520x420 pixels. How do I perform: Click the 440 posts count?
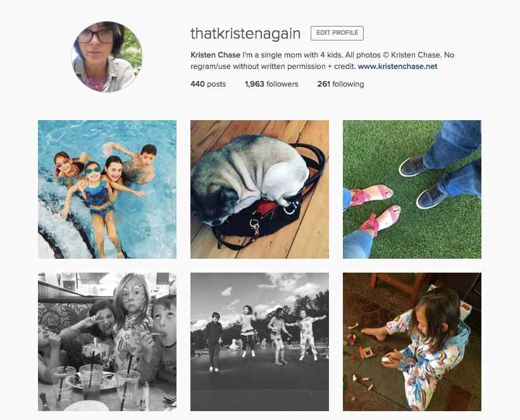pos(208,84)
